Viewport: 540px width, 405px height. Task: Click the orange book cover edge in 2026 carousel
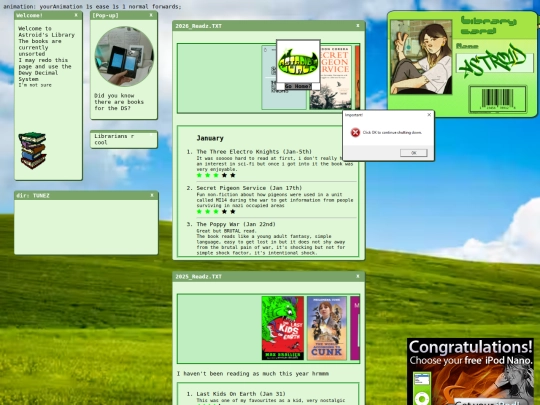click(357, 77)
